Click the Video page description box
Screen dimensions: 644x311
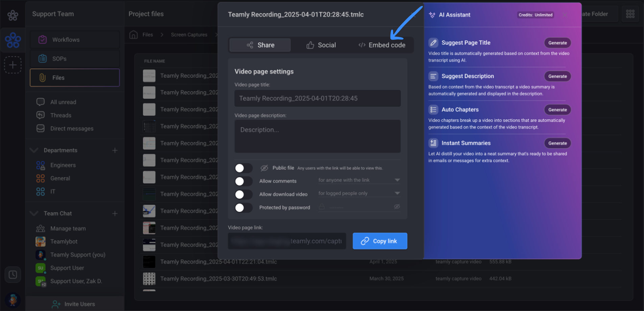318,136
